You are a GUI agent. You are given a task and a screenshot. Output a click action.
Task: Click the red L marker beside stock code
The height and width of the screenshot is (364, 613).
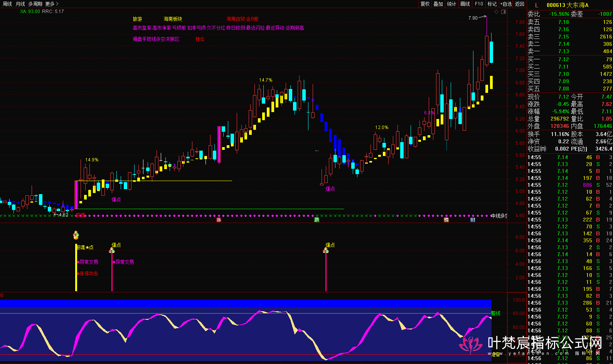coord(537,5)
